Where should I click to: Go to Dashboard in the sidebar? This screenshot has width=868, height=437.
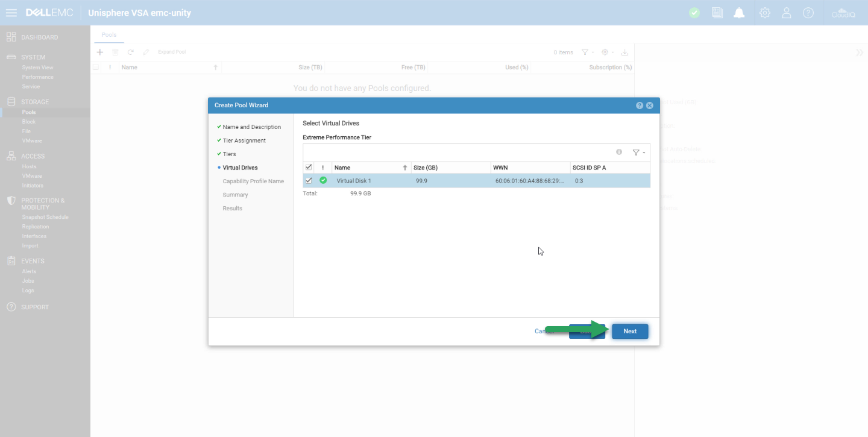(x=40, y=37)
